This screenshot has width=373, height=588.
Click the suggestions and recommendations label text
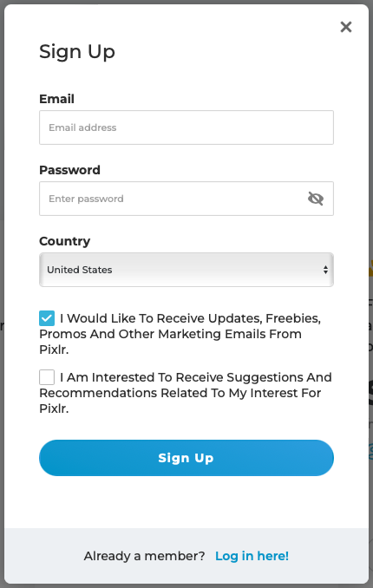[x=186, y=393]
